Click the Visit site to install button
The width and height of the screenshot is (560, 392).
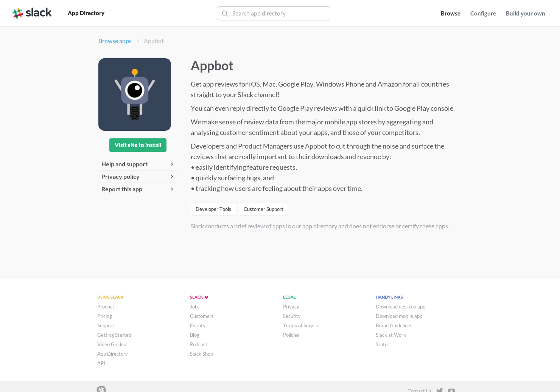(x=138, y=145)
